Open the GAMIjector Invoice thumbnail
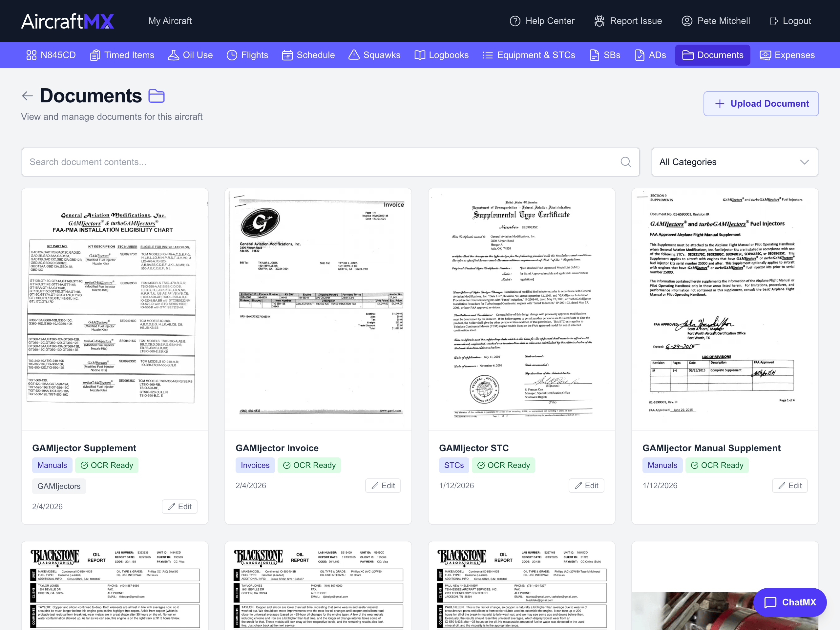The width and height of the screenshot is (840, 630). (x=318, y=309)
